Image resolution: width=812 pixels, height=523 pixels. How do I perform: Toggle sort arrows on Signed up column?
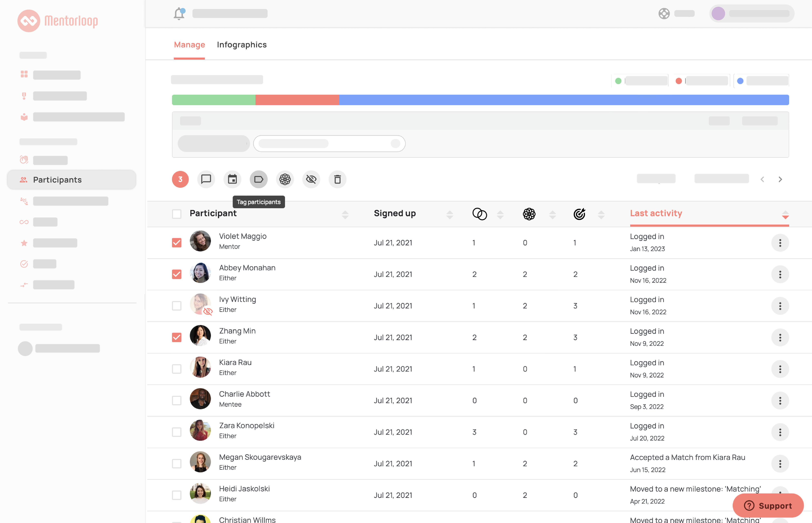click(x=450, y=215)
